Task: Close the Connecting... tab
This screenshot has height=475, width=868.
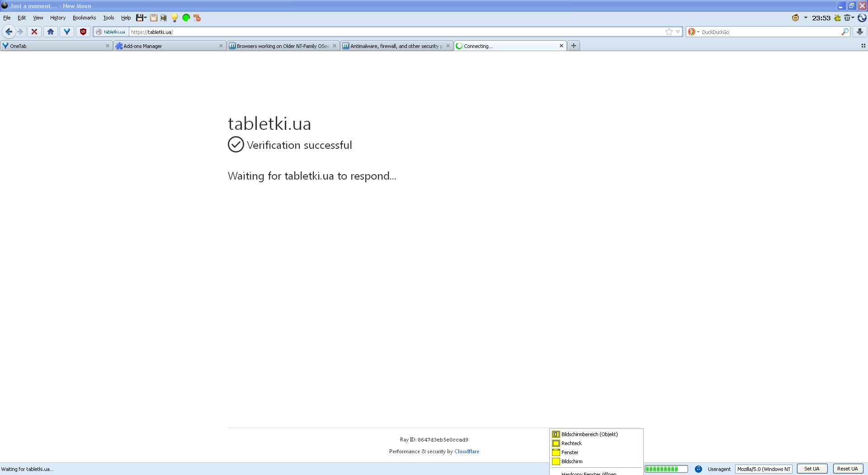Action: click(561, 46)
